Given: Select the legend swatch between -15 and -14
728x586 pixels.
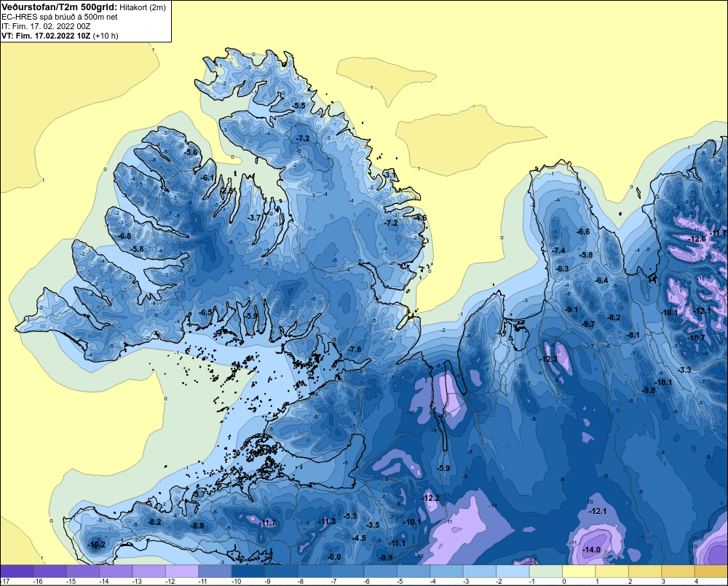Looking at the screenshot, I should tap(83, 571).
